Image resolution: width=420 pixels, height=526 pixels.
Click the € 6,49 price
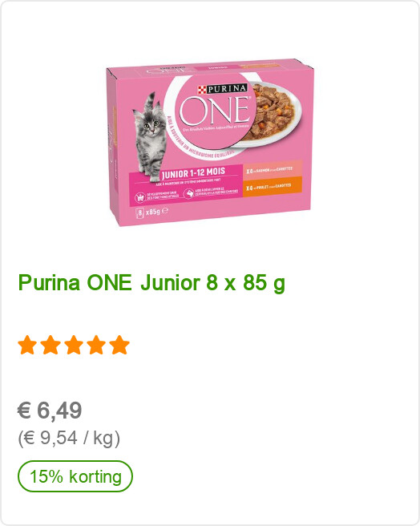pos(50,411)
